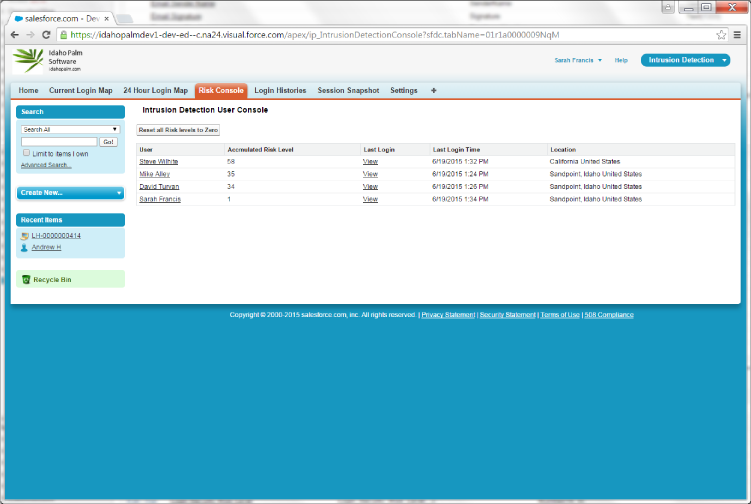
Task: Open the 24 Hour Login Map tab
Action: pos(155,91)
